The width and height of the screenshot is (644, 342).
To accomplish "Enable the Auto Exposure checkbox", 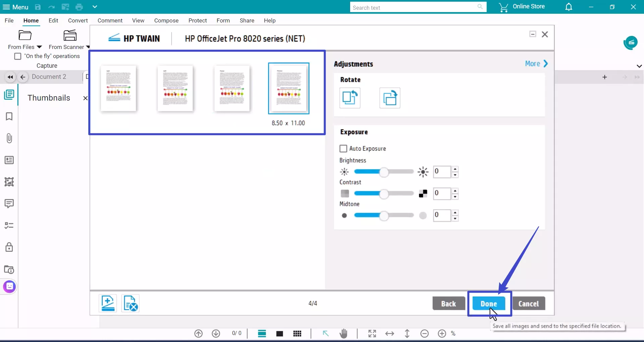I will click(344, 148).
